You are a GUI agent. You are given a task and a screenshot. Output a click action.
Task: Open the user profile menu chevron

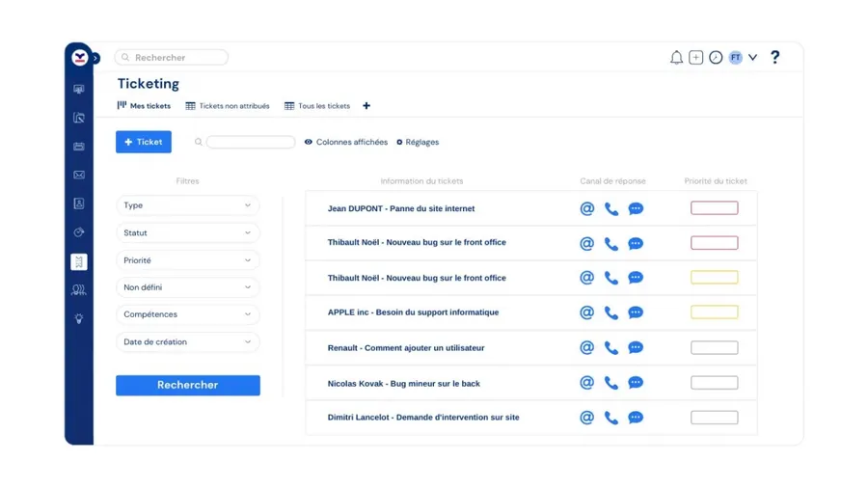tap(753, 58)
